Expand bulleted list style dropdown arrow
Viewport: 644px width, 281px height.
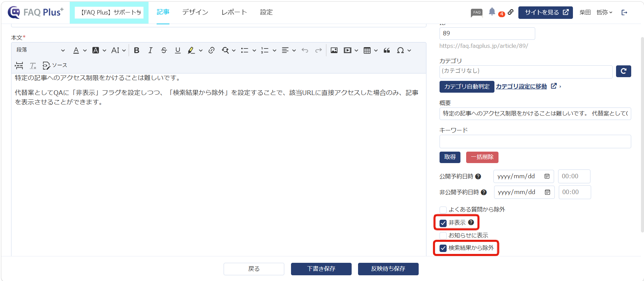pos(254,51)
